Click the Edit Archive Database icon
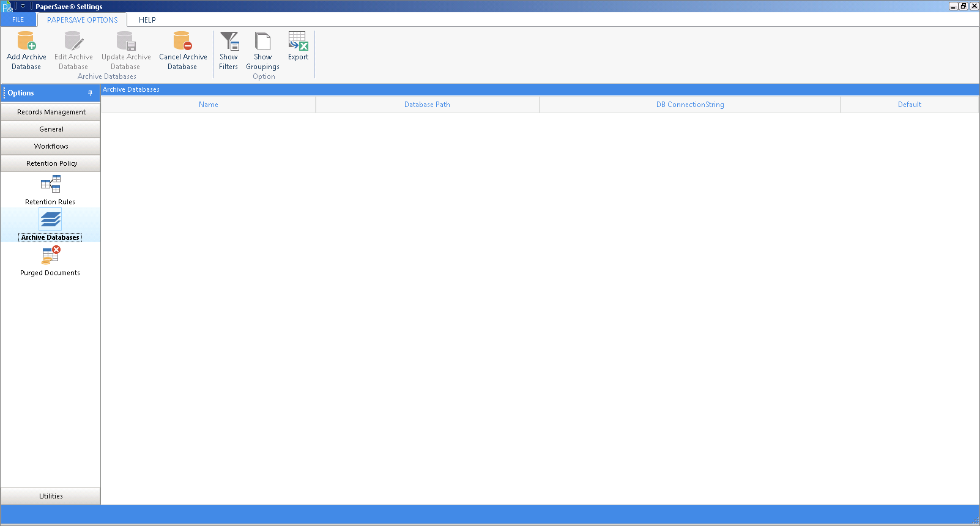 [x=73, y=41]
